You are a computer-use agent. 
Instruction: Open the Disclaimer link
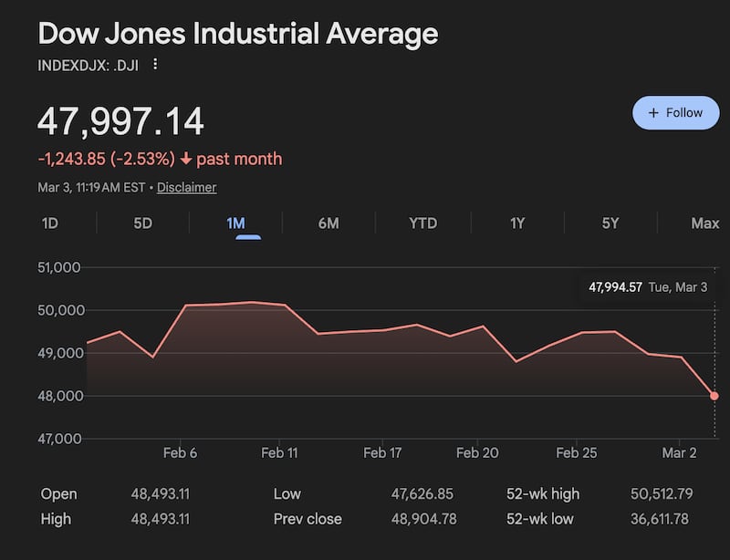pyautogui.click(x=186, y=187)
